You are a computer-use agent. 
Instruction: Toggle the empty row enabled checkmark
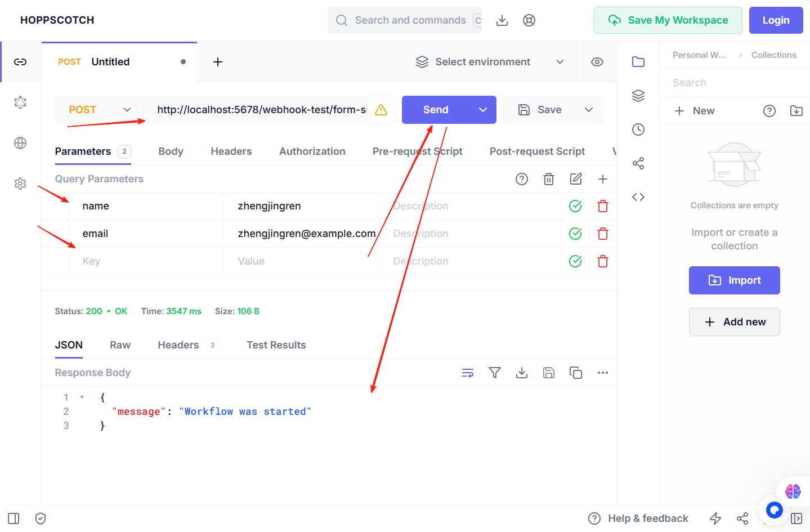(x=575, y=261)
